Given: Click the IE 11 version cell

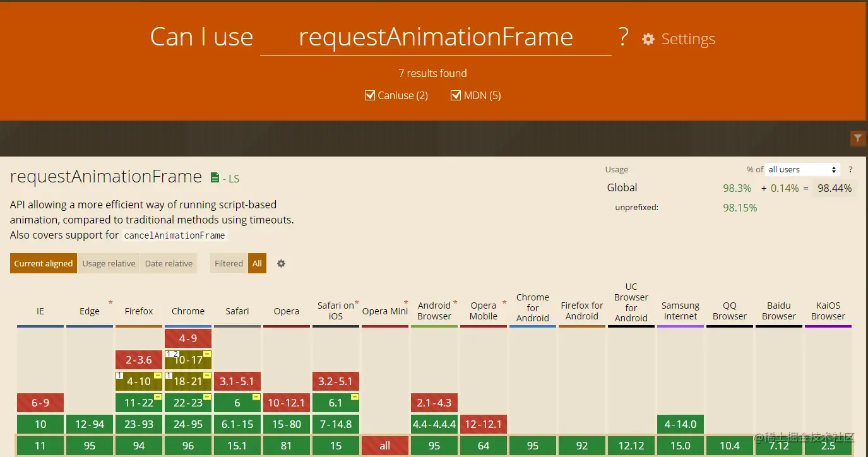Looking at the screenshot, I should point(40,446).
